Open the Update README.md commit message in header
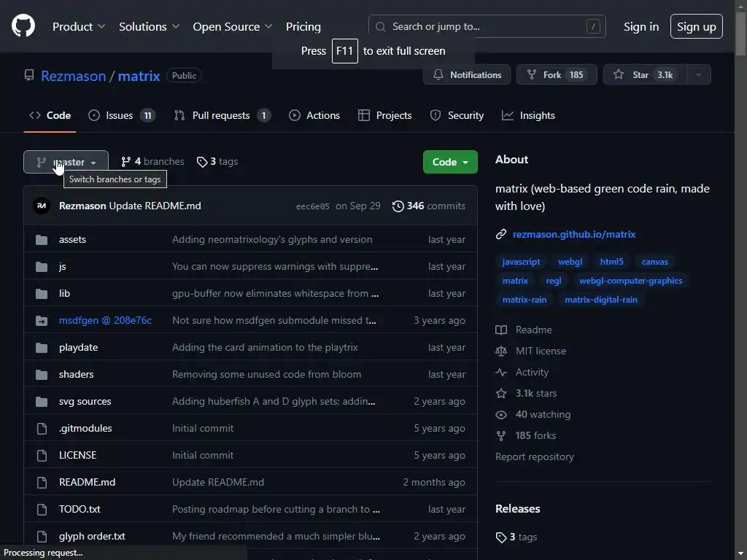Viewport: 747px width, 560px height. (x=155, y=206)
